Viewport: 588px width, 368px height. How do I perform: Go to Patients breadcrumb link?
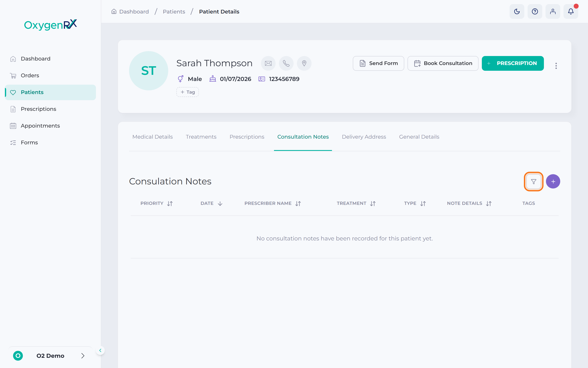(x=174, y=11)
